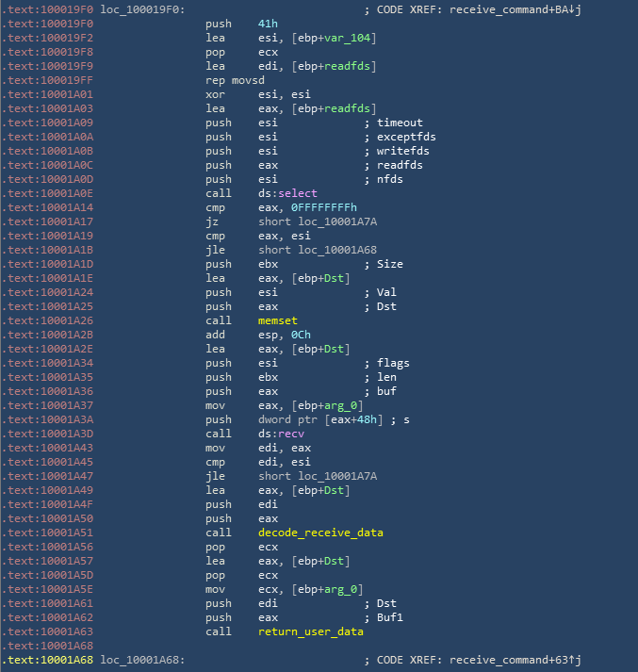Select 0Ch in 'add esp' instruction

click(x=301, y=335)
